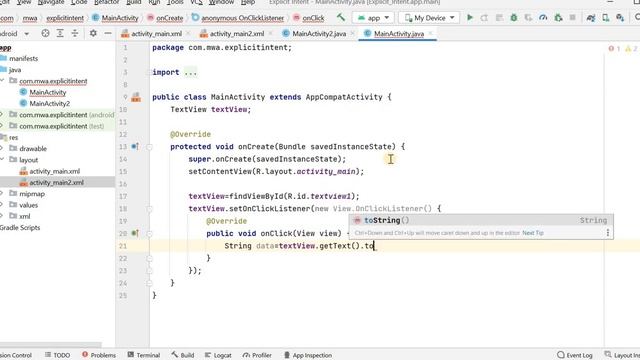Open the Build menu

(x=133, y=2)
